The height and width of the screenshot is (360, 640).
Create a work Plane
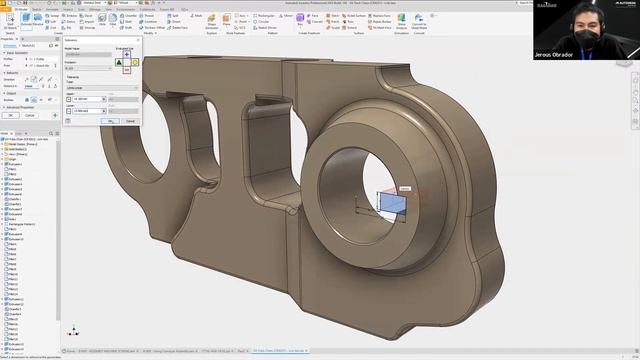point(227,20)
